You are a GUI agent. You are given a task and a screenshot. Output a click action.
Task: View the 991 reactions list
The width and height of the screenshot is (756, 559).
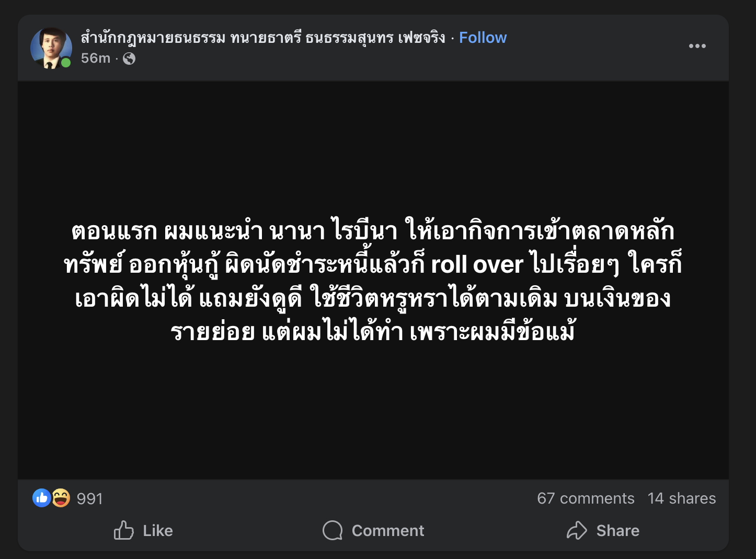(x=89, y=499)
